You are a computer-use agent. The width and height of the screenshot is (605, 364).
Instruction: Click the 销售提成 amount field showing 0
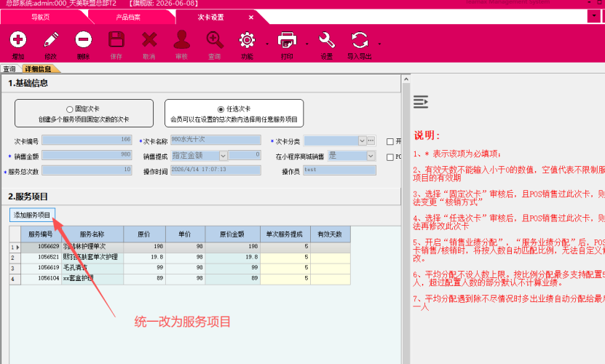tap(245, 155)
